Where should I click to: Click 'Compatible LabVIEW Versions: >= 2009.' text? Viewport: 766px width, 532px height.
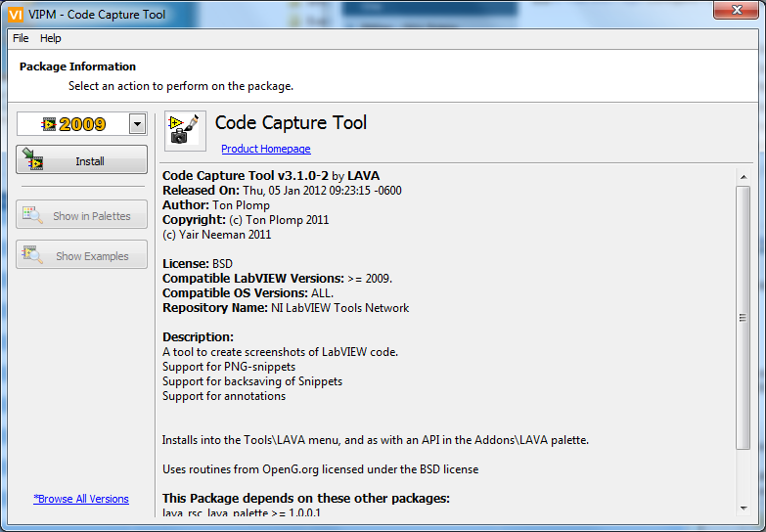pos(278,278)
